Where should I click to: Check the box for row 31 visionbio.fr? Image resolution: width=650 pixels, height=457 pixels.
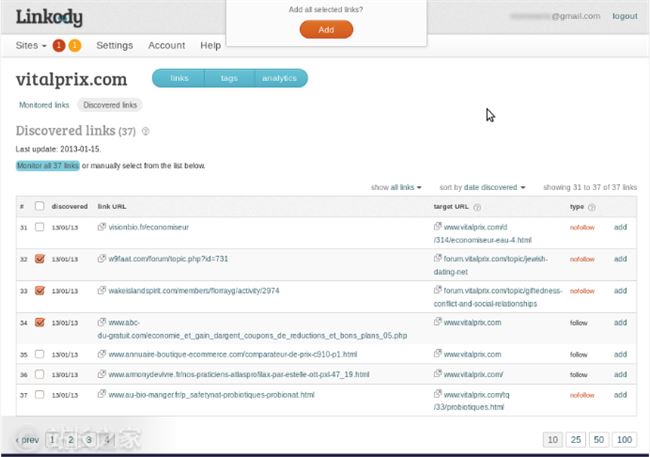click(x=39, y=227)
